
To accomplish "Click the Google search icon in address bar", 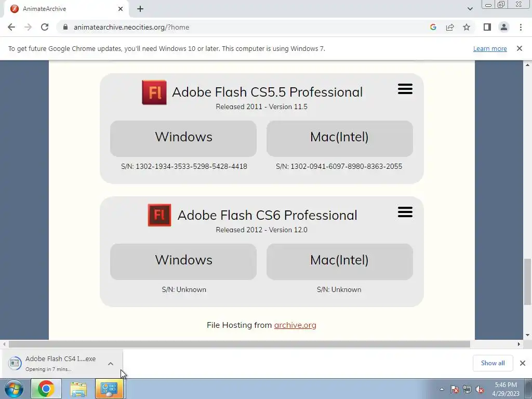I will (x=433, y=27).
